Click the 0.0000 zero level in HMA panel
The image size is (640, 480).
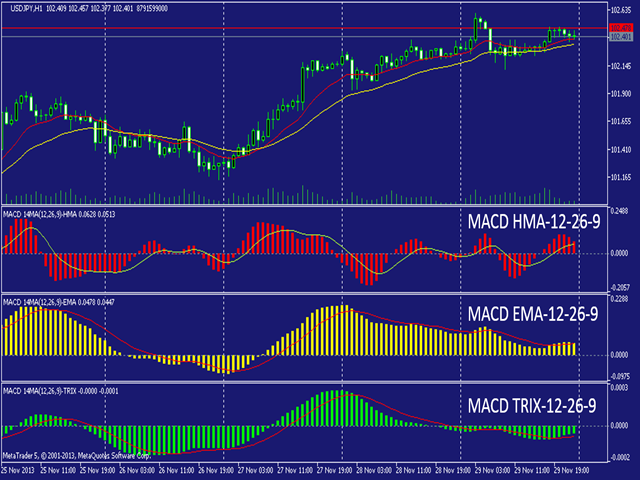click(619, 253)
